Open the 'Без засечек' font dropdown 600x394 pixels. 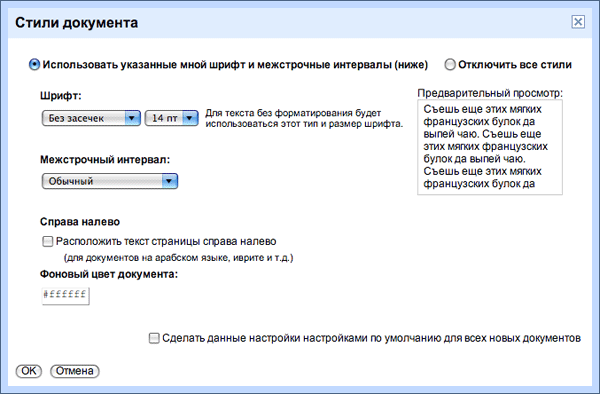point(91,118)
